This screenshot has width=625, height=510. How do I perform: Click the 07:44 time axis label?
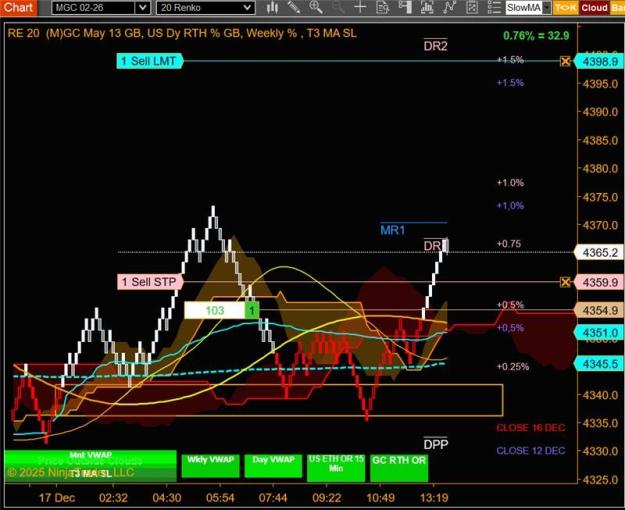point(273,498)
